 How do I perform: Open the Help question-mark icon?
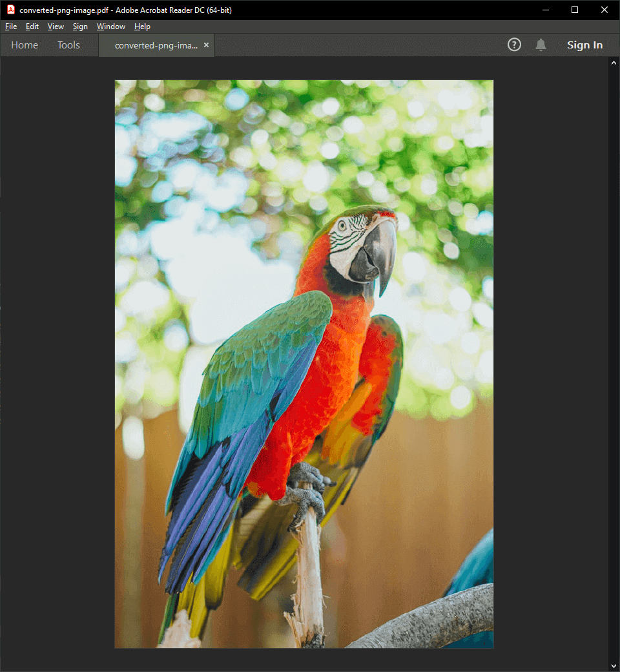coord(514,45)
